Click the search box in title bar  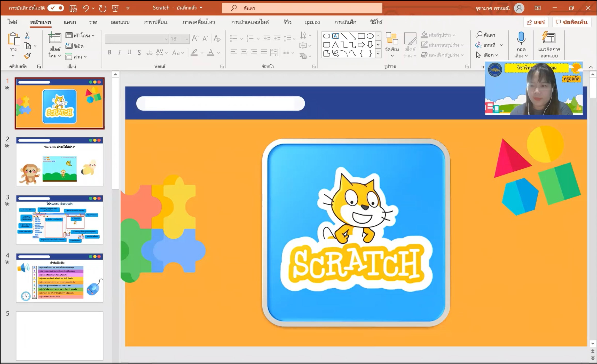click(302, 8)
